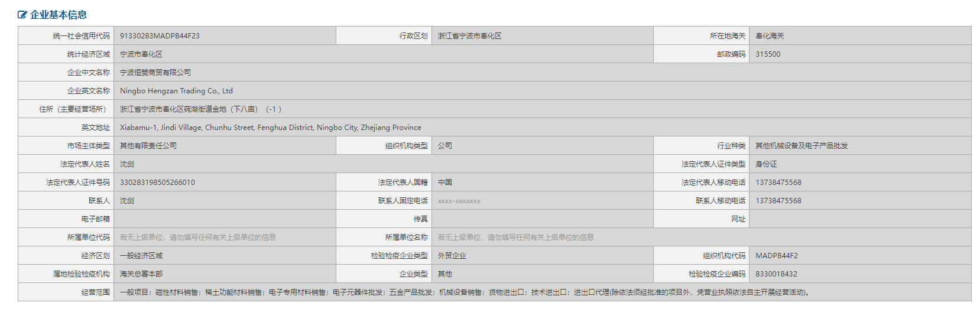Click the 法定代表人姓名 field
This screenshot has height=309, width=980.
click(383, 164)
